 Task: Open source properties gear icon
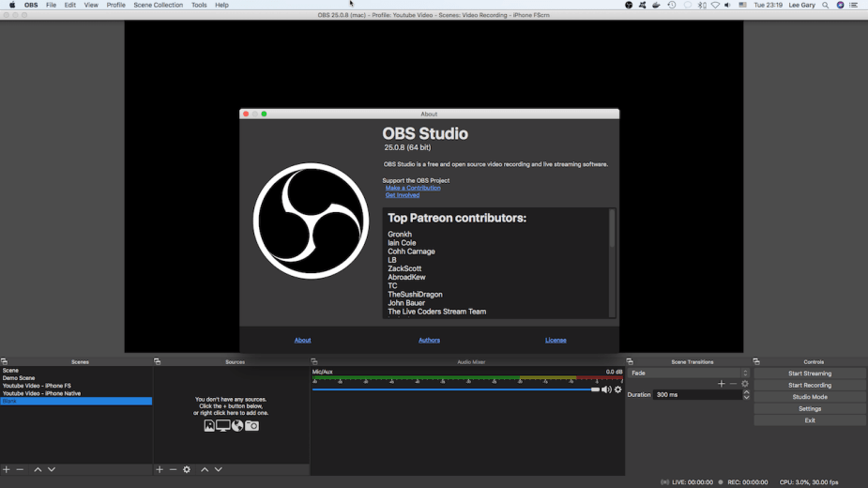(187, 469)
